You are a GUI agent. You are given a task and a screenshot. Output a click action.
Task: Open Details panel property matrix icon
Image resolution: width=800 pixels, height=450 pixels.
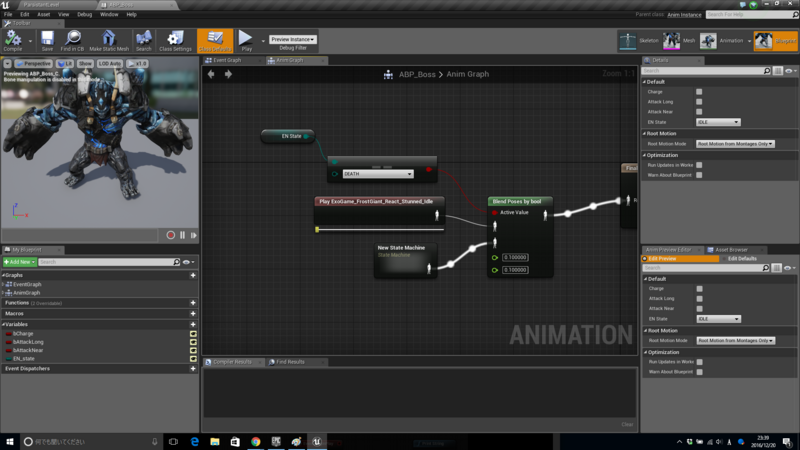[778, 71]
